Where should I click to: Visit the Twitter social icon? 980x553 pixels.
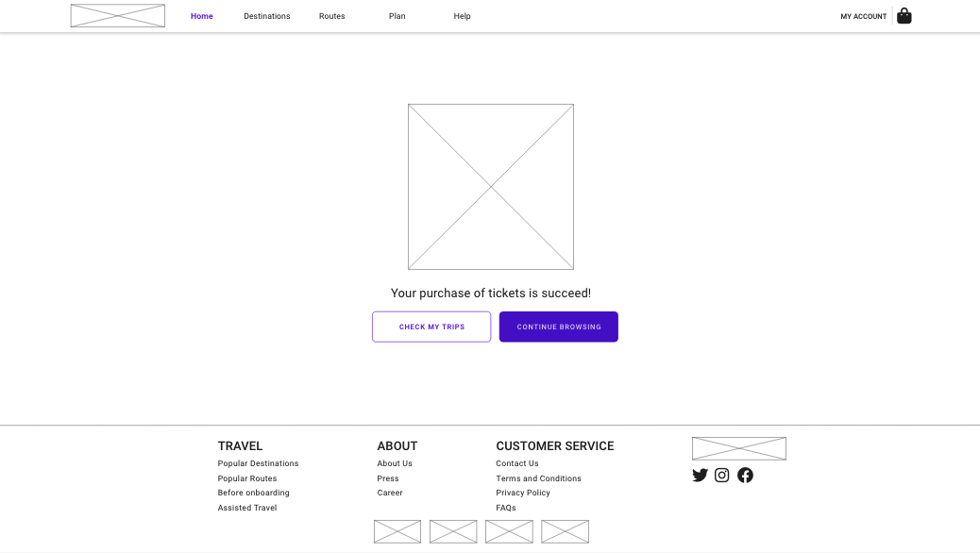coord(700,475)
